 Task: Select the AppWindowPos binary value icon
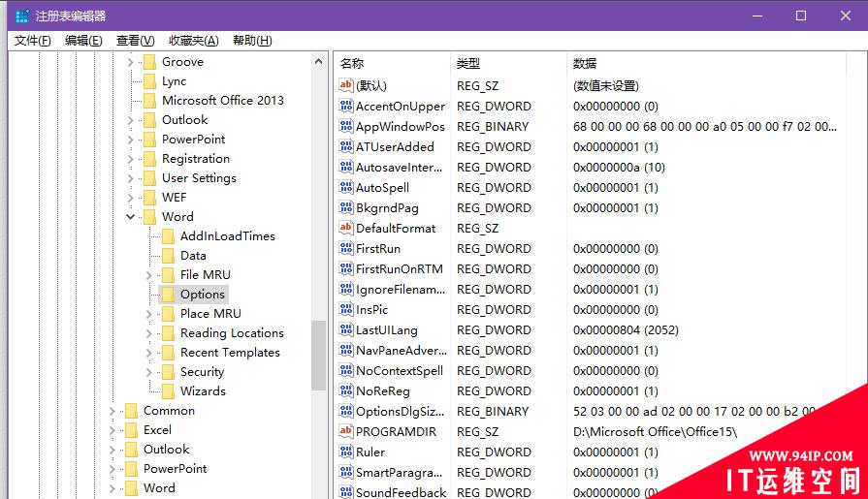click(x=346, y=126)
